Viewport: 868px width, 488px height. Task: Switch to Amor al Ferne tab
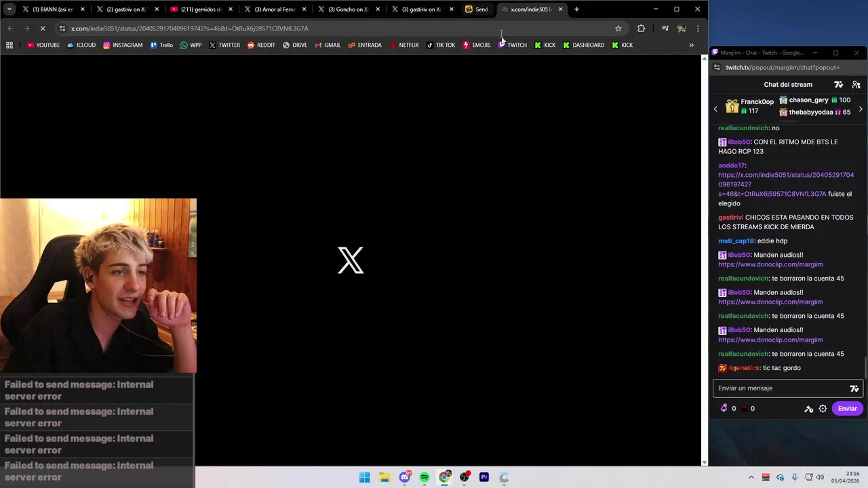click(x=276, y=9)
